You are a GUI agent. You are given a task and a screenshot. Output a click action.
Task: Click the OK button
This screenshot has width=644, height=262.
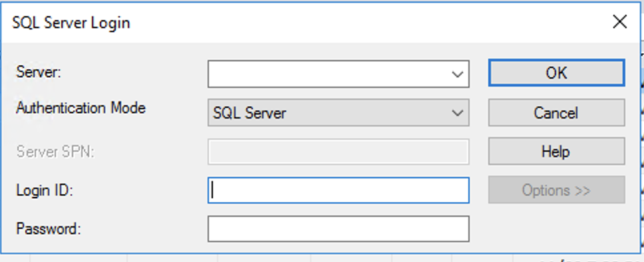click(x=557, y=73)
